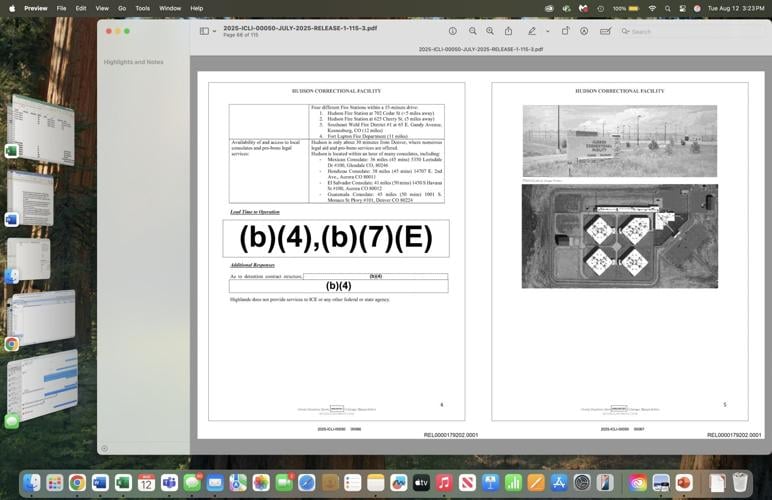
Task: Select the Highlight pen tool
Action: click(532, 31)
